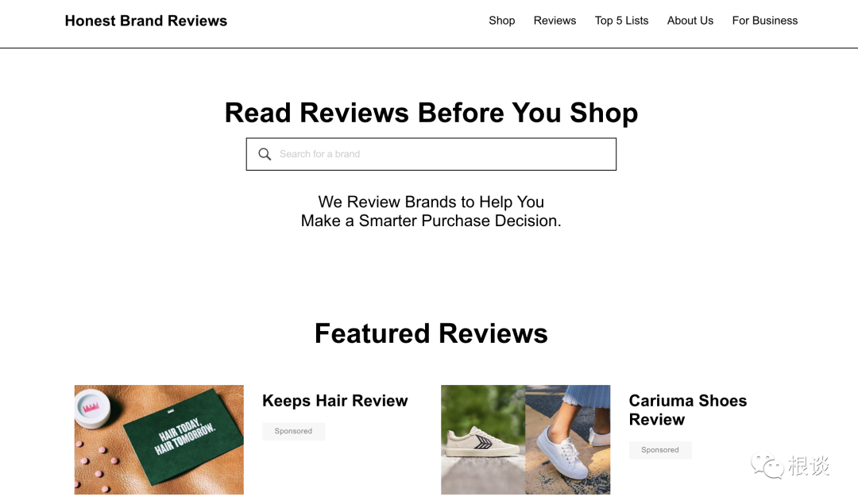Click the WeChat logo watermark icon
The height and width of the screenshot is (504, 858).
[767, 465]
